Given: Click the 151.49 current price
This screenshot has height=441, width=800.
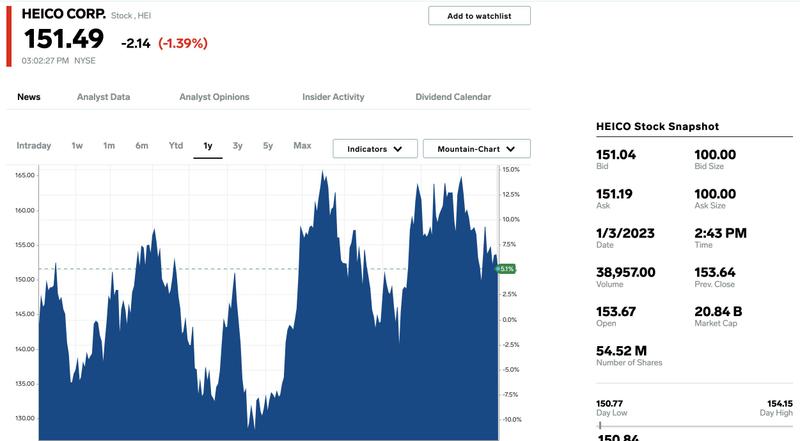Looking at the screenshot, I should pos(64,39).
